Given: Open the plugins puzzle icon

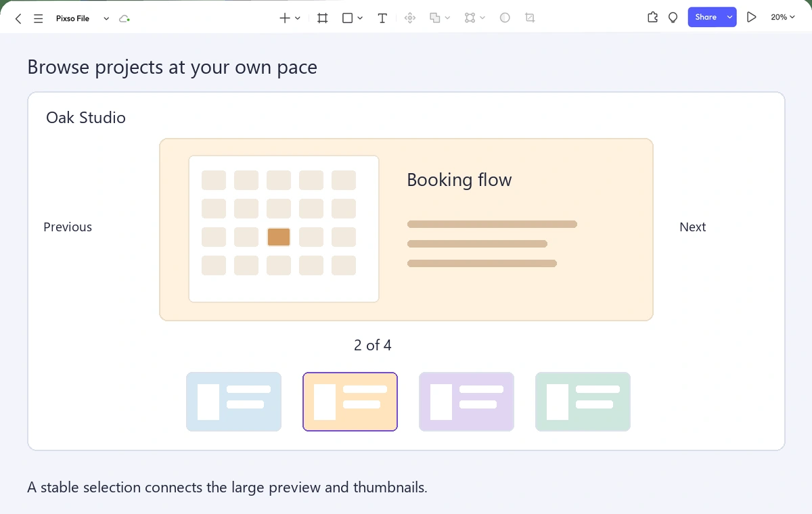Looking at the screenshot, I should [x=653, y=18].
